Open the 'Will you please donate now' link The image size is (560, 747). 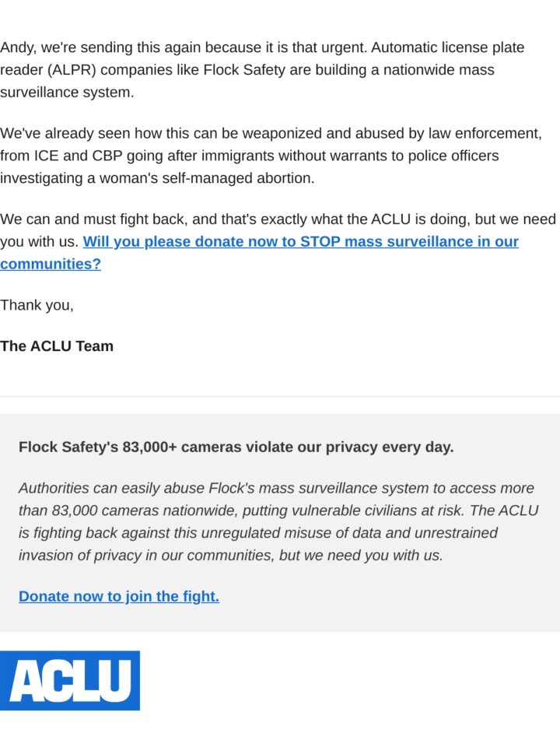coord(259,252)
